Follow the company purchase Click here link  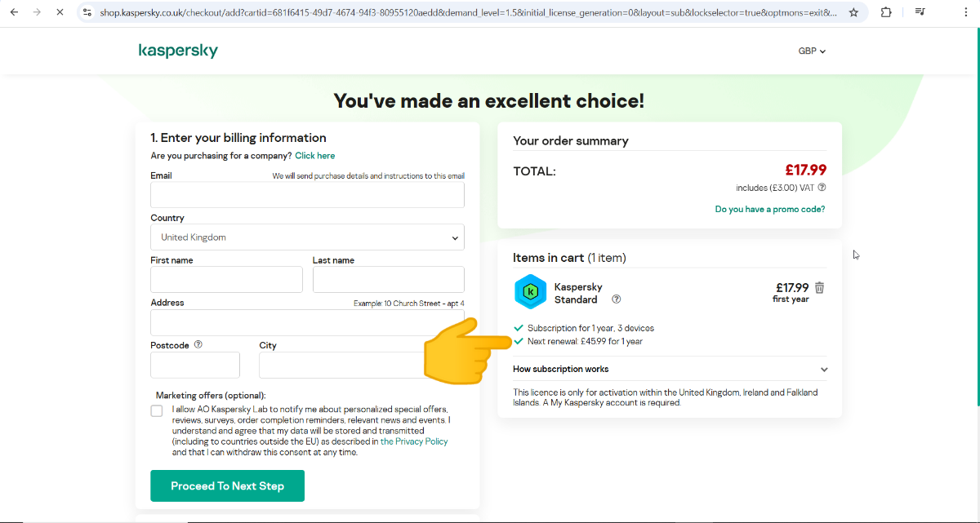314,156
